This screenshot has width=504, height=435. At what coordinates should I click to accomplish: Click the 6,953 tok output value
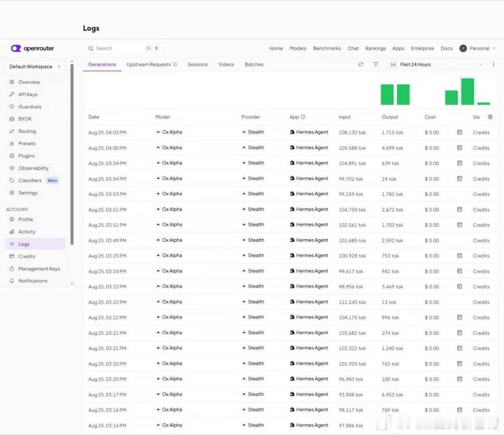pos(392,395)
